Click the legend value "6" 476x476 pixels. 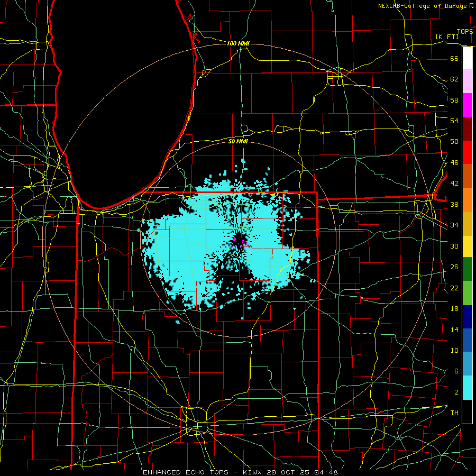(456, 371)
